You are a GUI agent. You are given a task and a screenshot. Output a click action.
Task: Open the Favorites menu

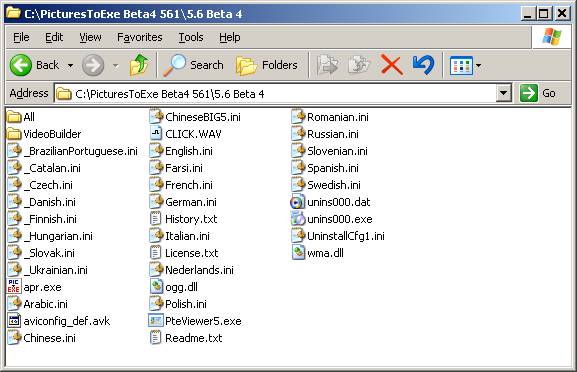(139, 37)
